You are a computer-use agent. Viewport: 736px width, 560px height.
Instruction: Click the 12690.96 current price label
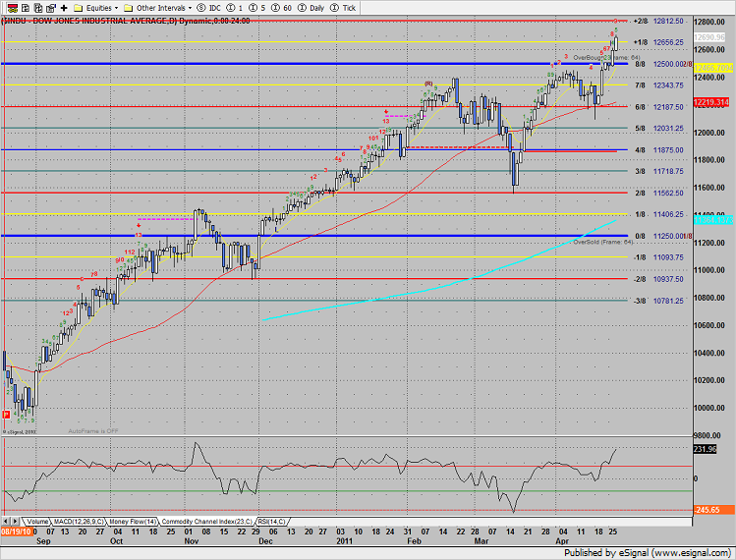[709, 37]
